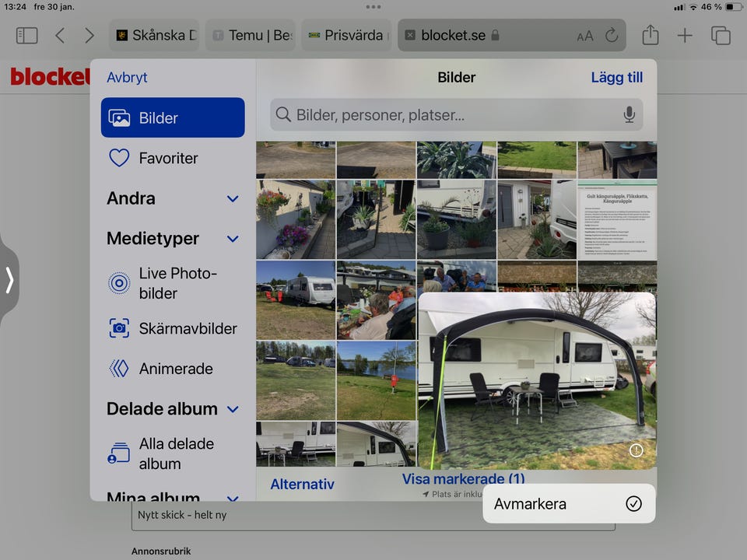The height and width of the screenshot is (560, 747).
Task: Open the Favoriter album
Action: pyautogui.click(x=168, y=158)
